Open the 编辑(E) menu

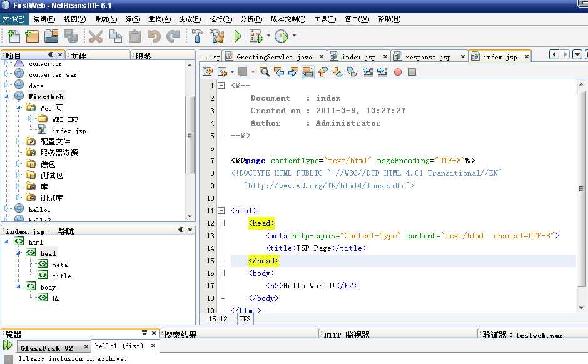(44, 19)
